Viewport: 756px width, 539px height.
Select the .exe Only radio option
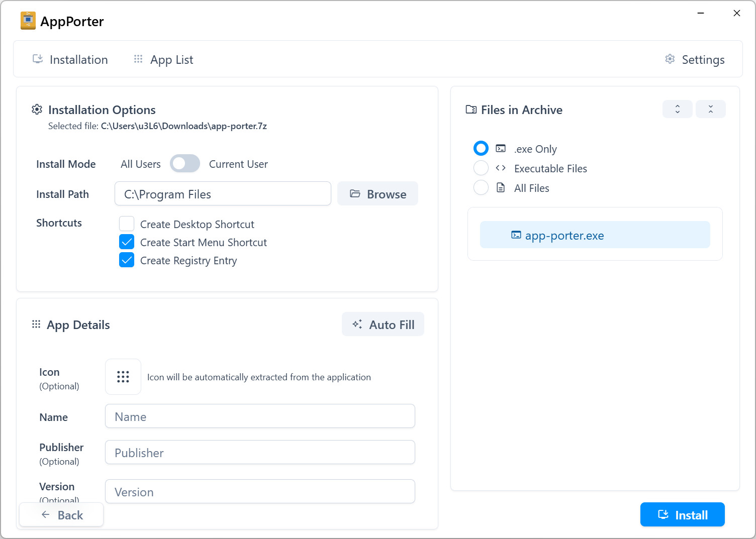pos(481,148)
